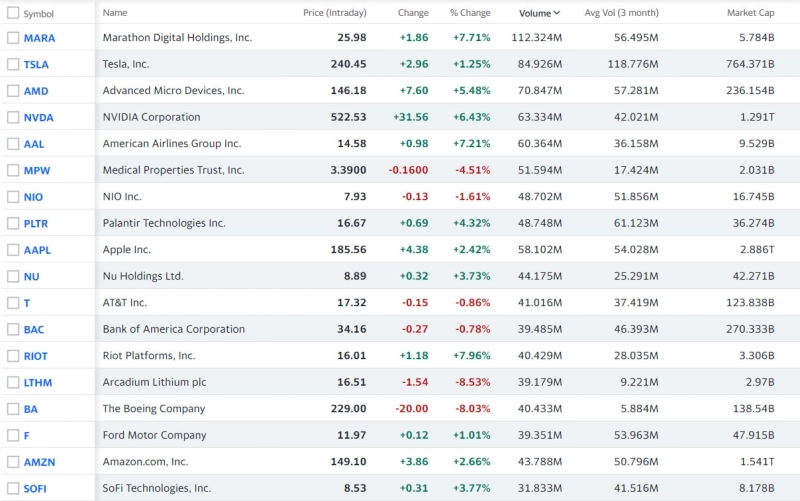The image size is (800, 501).
Task: Check the select-all checkbox in header
Action: (x=13, y=13)
